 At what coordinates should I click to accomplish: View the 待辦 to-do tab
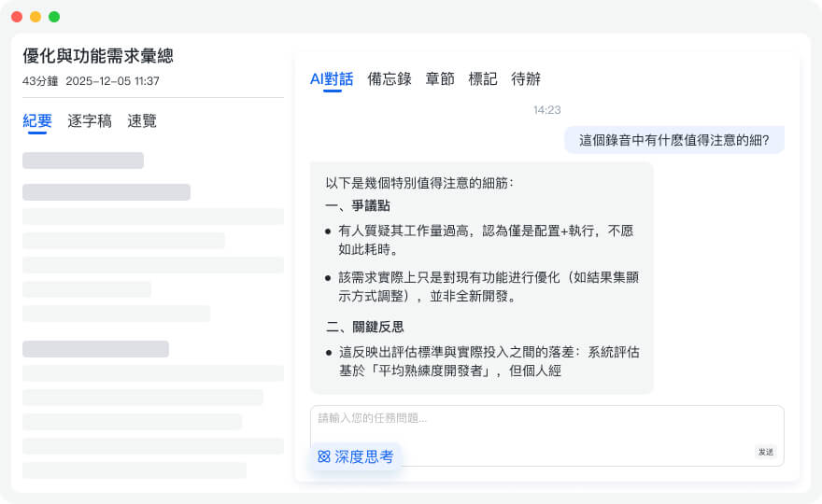point(526,79)
